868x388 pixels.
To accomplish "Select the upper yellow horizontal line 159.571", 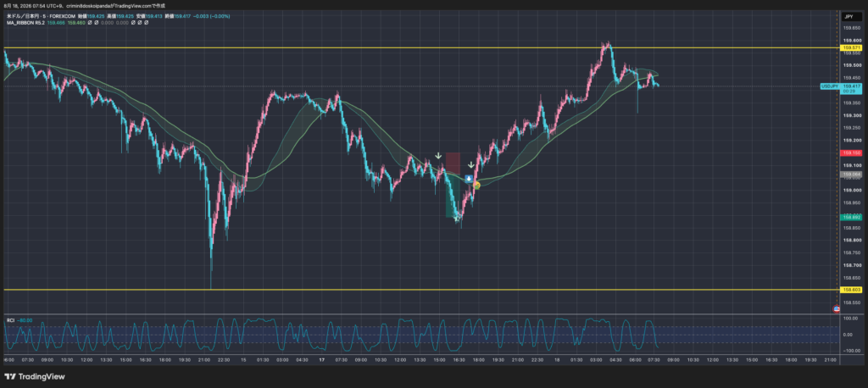I will click(x=420, y=48).
